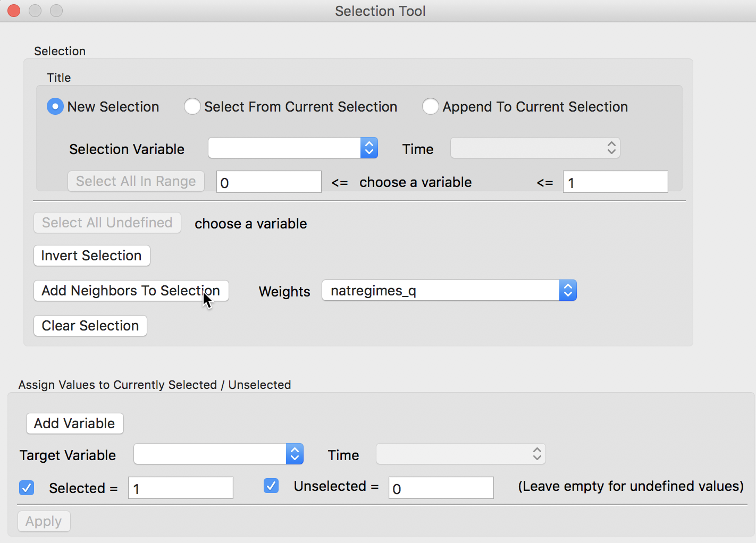Click the Clear Selection button

pos(90,326)
